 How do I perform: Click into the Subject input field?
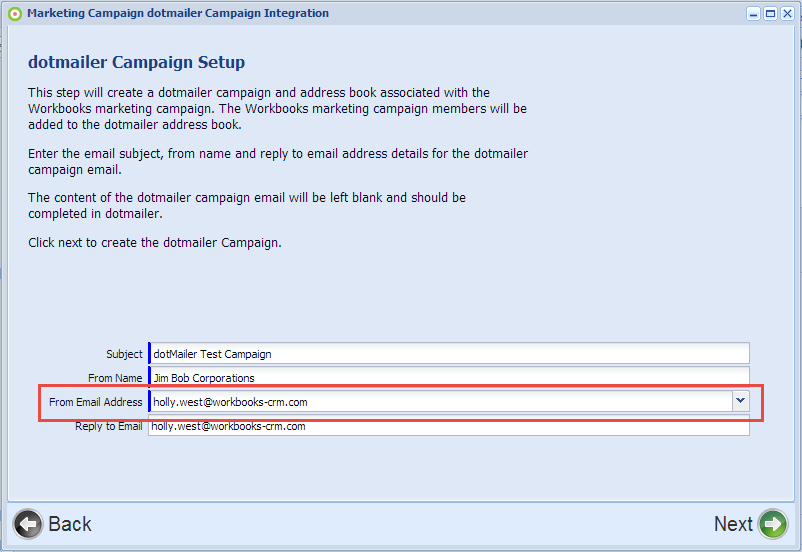coord(449,354)
